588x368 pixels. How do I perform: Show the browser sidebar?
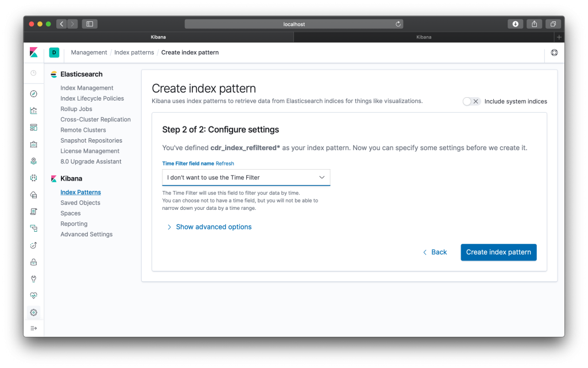[x=90, y=24]
